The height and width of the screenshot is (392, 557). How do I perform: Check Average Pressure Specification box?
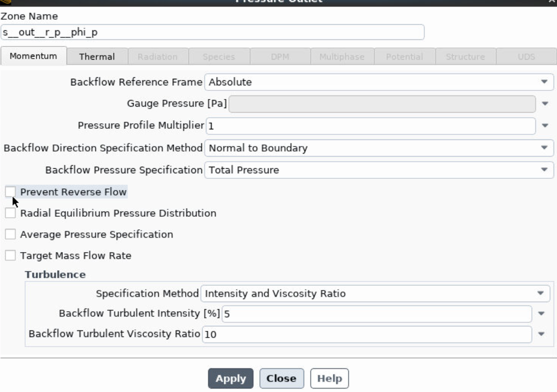click(10, 234)
